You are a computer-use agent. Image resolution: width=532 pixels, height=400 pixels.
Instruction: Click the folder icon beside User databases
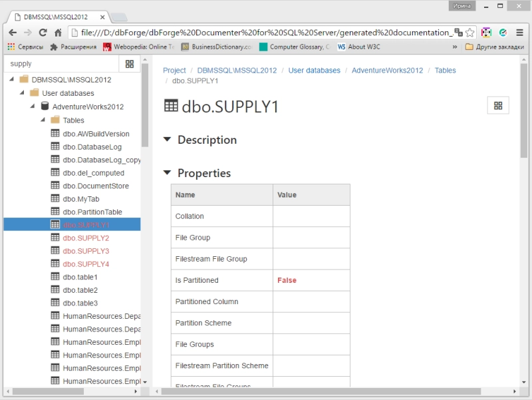pos(35,93)
